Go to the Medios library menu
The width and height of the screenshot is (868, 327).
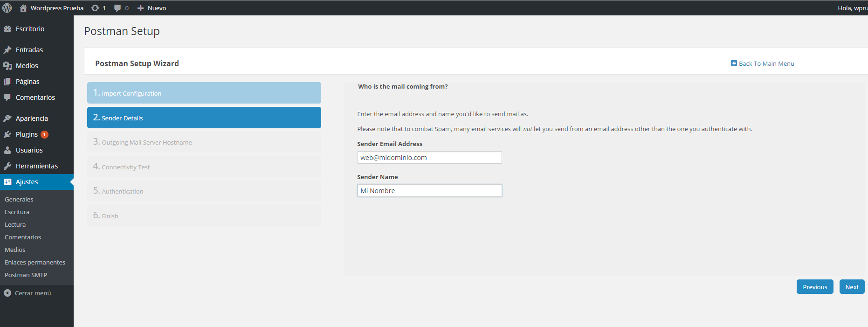[x=37, y=66]
